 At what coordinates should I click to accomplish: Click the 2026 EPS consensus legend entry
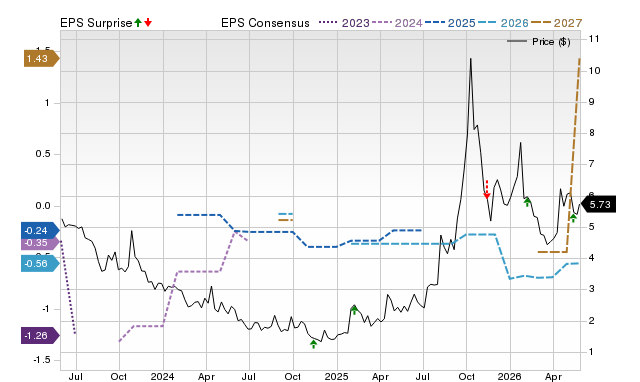point(503,23)
